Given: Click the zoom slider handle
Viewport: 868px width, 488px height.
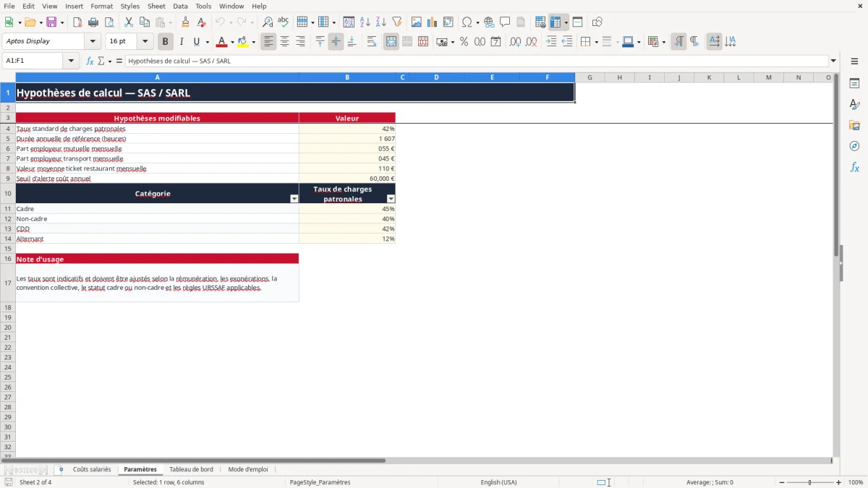Looking at the screenshot, I should (810, 482).
